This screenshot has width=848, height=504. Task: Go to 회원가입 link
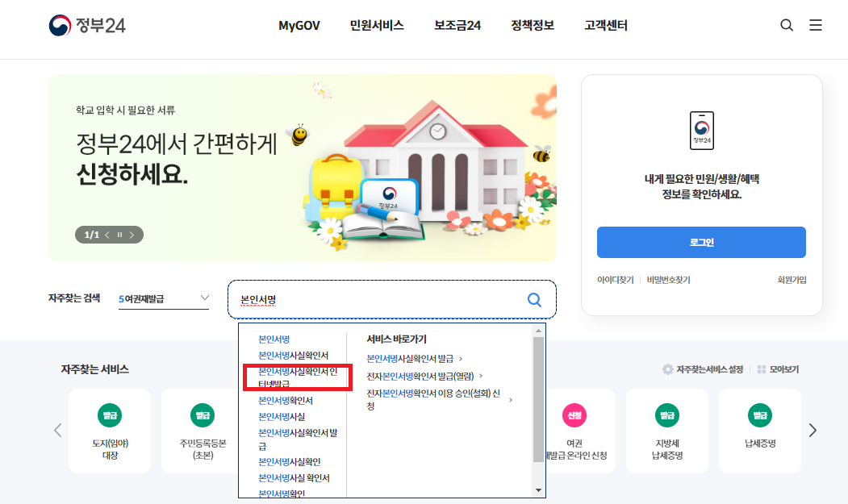coord(792,280)
